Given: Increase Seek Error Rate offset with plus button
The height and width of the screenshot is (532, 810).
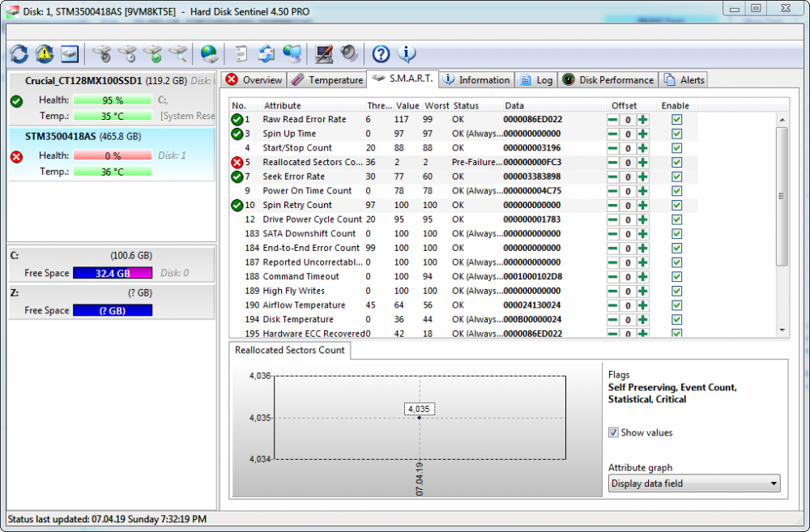Looking at the screenshot, I should 641,177.
